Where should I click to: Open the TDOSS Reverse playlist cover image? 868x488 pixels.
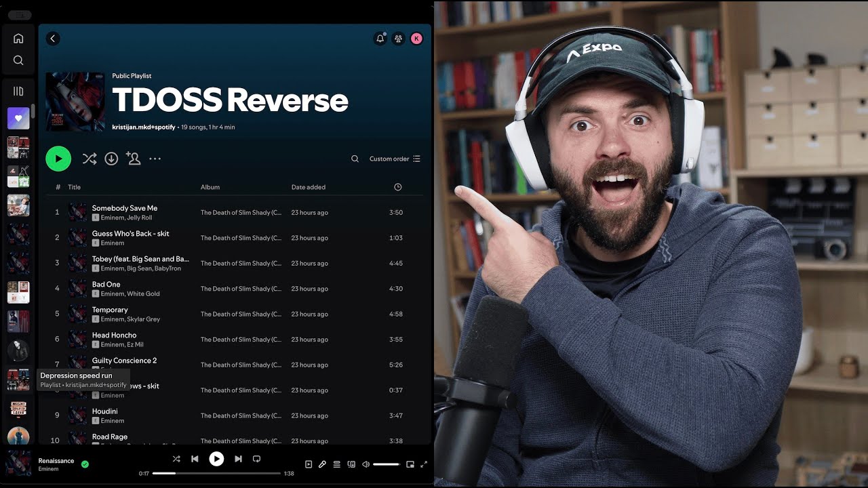click(x=75, y=102)
